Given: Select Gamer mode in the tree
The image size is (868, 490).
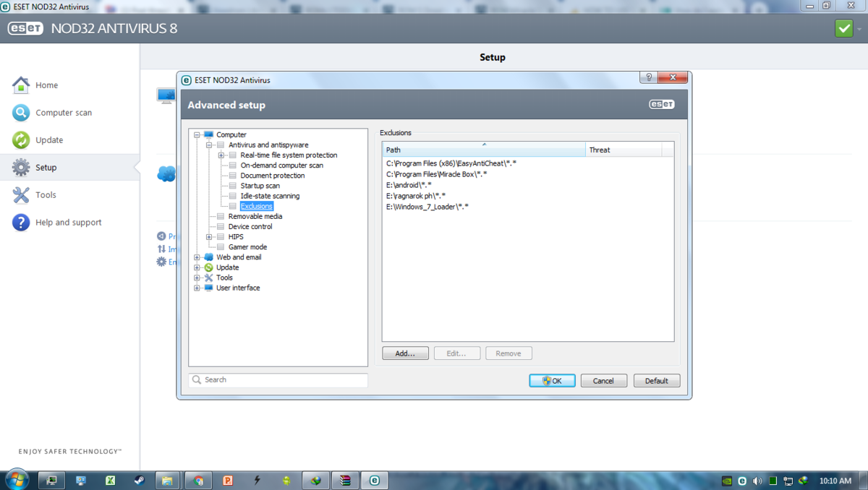Looking at the screenshot, I should click(247, 247).
